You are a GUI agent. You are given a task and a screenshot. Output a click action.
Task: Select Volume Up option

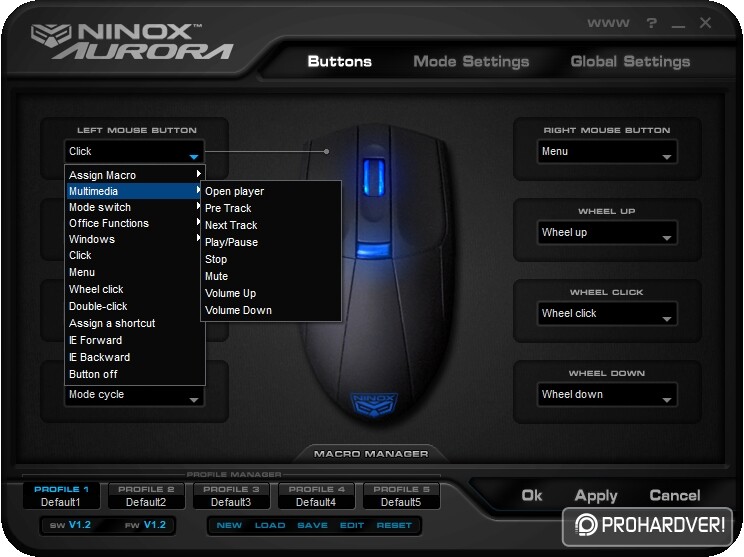tap(271, 293)
